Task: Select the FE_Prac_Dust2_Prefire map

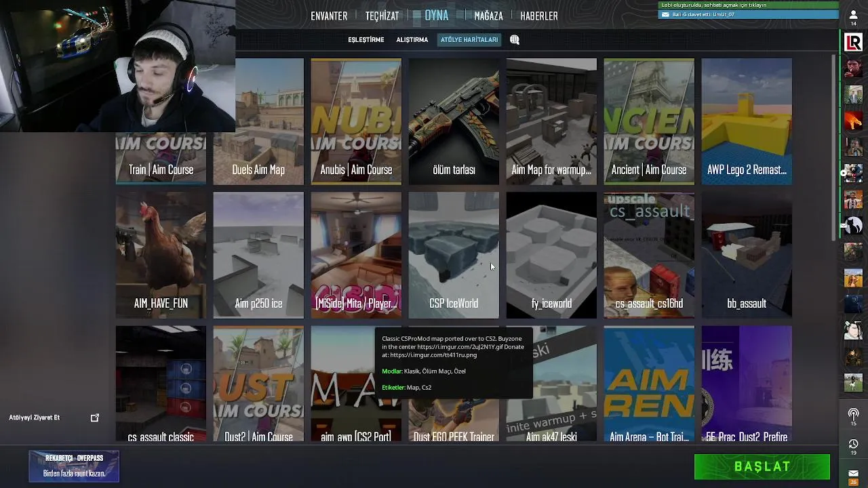Action: point(747,385)
